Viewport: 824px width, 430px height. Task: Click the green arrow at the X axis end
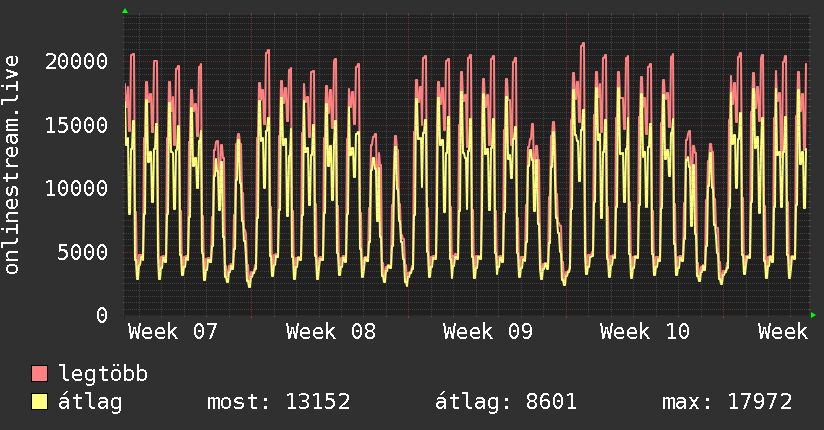pyautogui.click(x=813, y=315)
